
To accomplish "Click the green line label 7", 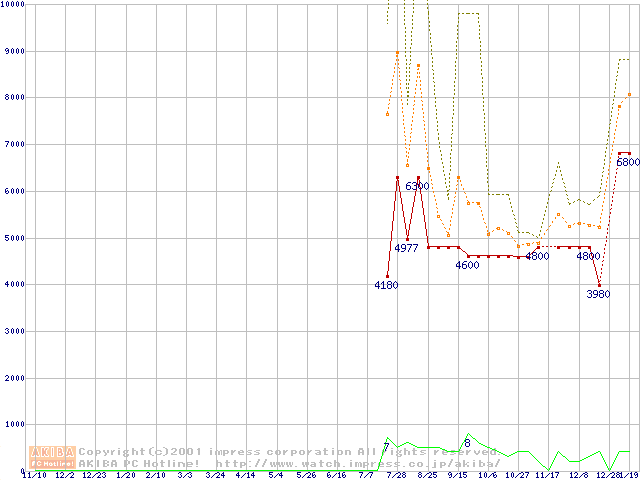I will [x=386, y=447].
